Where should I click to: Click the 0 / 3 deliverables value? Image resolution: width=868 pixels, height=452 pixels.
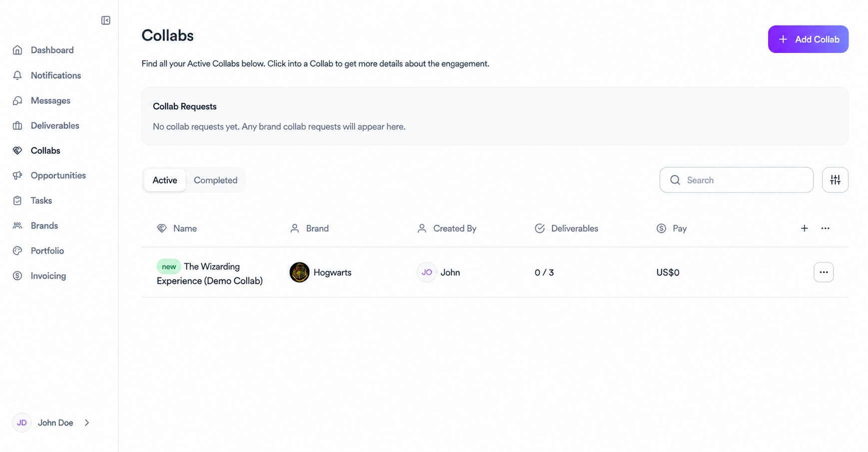(x=544, y=272)
